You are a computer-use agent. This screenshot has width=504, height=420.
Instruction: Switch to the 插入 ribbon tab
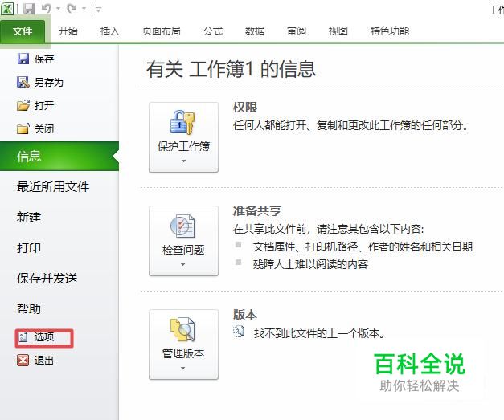click(109, 31)
